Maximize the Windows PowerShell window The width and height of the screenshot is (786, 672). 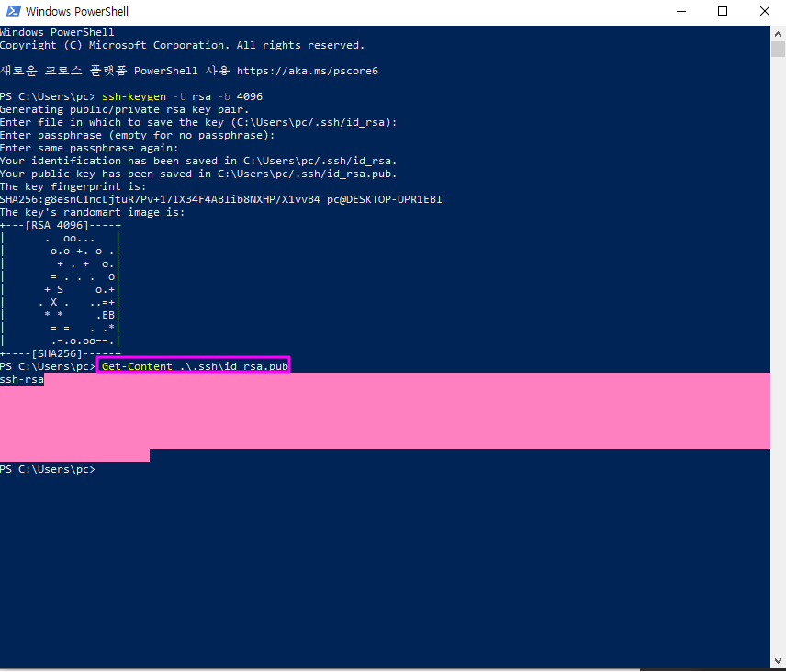(723, 12)
